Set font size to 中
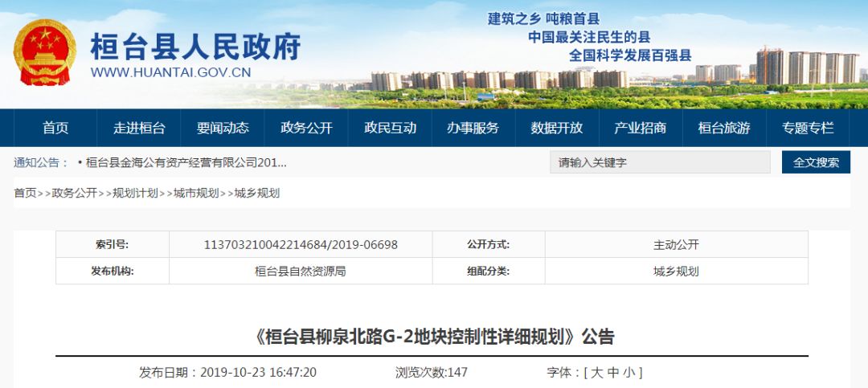 click(x=612, y=373)
